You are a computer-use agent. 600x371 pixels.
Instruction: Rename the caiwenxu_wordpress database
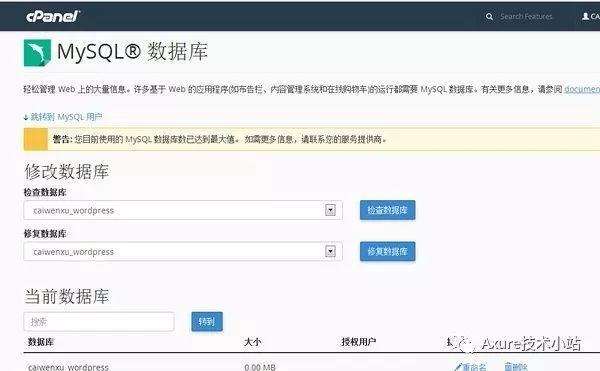pyautogui.click(x=471, y=367)
